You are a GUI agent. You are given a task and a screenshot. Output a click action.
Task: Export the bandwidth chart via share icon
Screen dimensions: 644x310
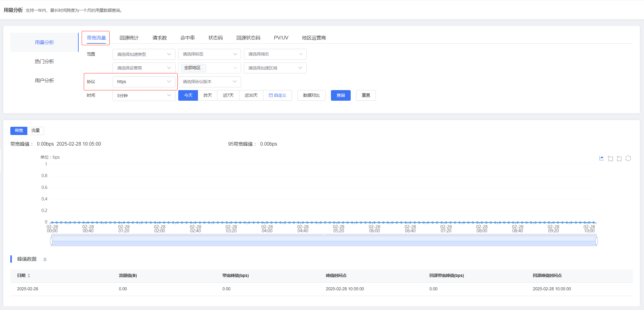point(601,158)
